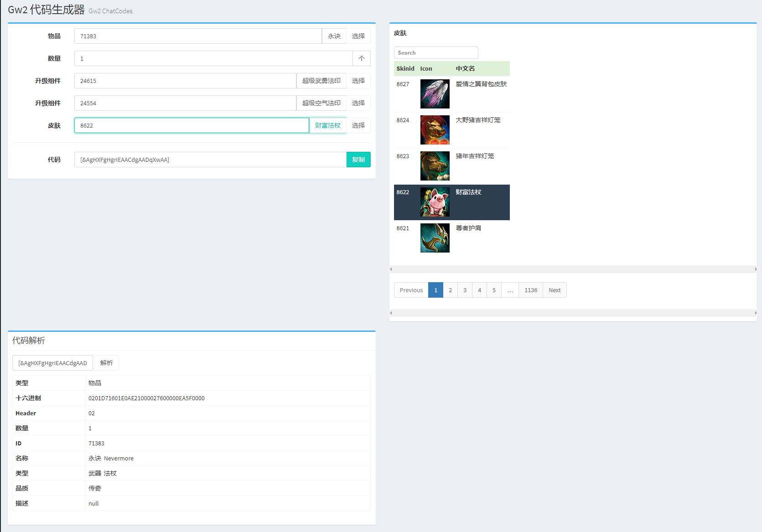Click the 超级空气法印 label button
The width and height of the screenshot is (762, 532).
tap(321, 103)
